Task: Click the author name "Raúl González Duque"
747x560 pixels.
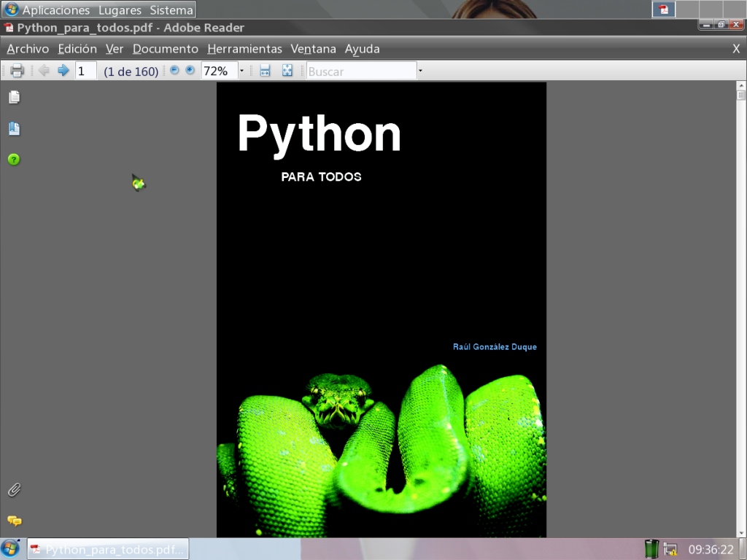Action: point(495,346)
